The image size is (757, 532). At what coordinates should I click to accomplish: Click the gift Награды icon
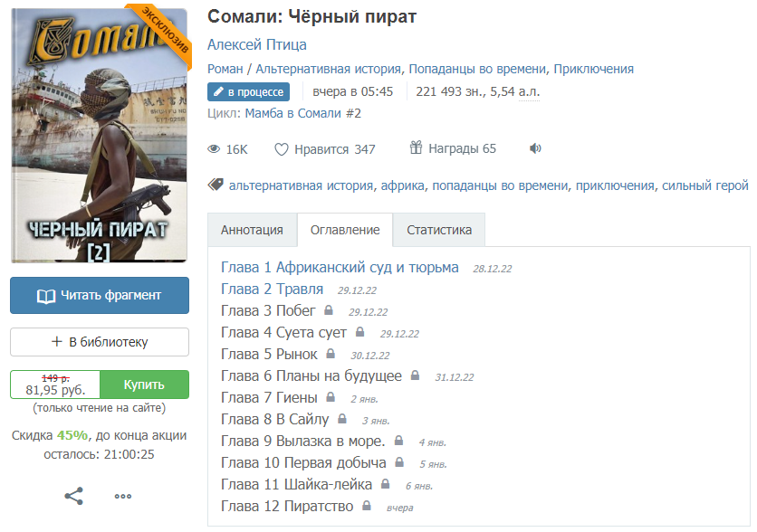pos(416,147)
